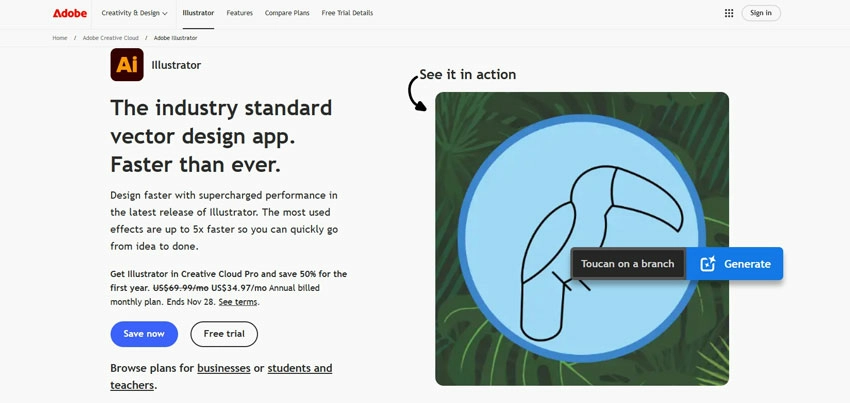Click the generate sparkle icon
Viewport: 850px width, 403px height.
pos(708,264)
